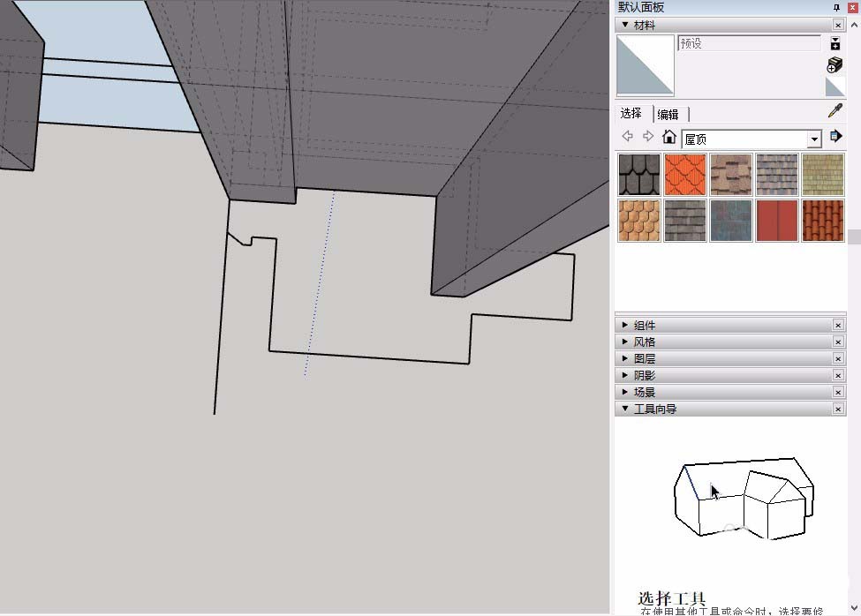This screenshot has width=861, height=616.
Task: Pick the eyedropper sample paint tool
Action: [835, 110]
